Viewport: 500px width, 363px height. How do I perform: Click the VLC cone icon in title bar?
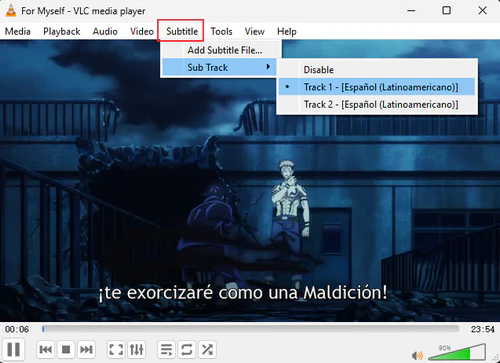coord(11,11)
